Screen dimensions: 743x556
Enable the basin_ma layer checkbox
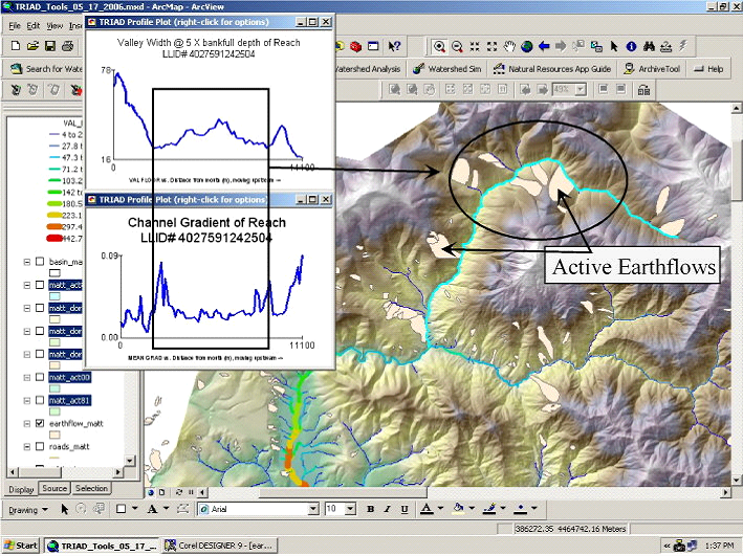click(x=40, y=262)
